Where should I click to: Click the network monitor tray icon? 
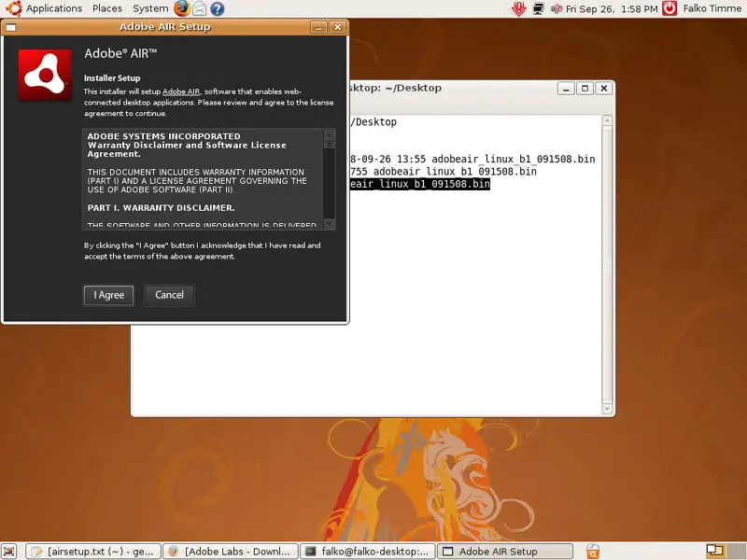pyautogui.click(x=539, y=8)
